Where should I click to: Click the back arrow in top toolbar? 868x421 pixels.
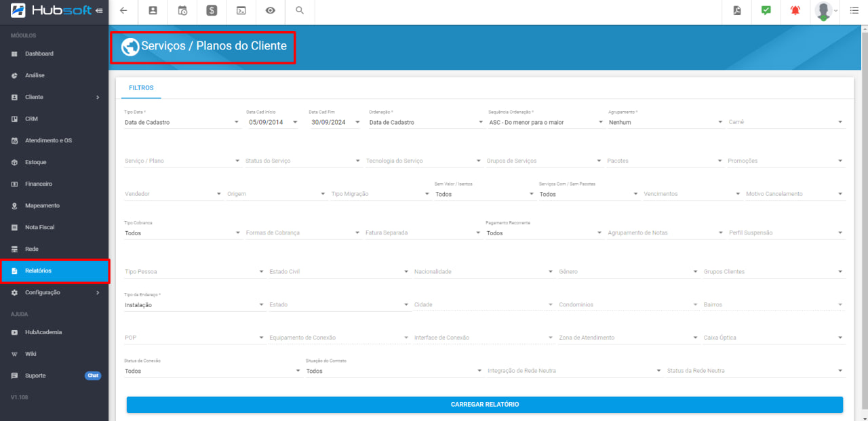[123, 10]
